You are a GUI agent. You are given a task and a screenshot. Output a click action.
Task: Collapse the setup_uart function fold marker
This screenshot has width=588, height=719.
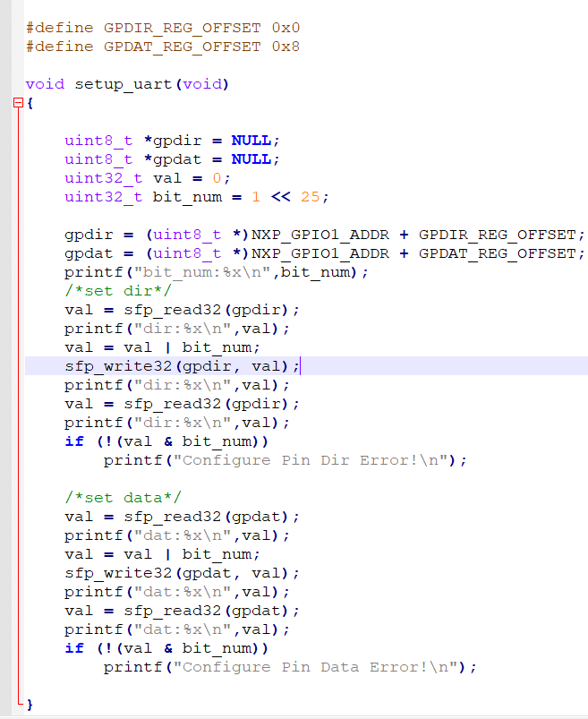(x=18, y=103)
